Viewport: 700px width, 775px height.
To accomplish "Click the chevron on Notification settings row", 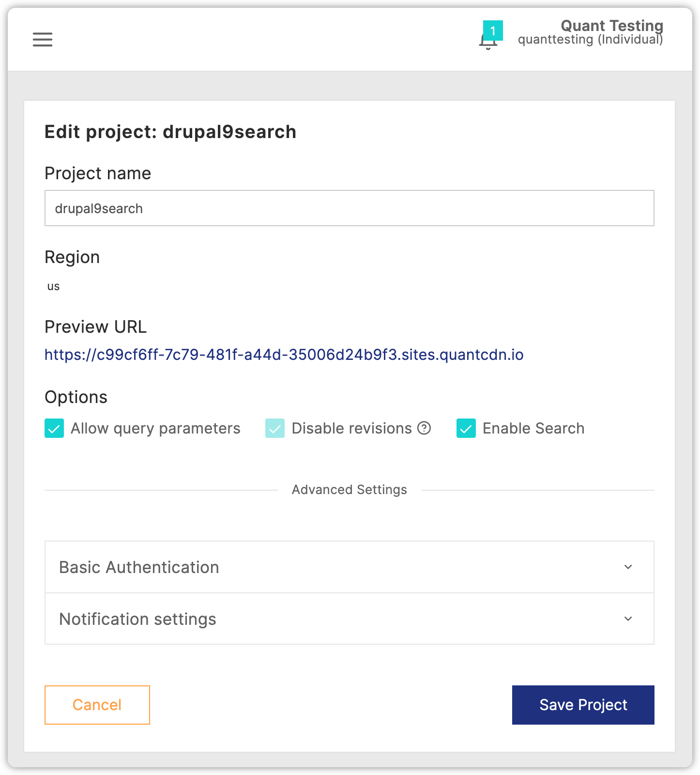I will pos(628,619).
